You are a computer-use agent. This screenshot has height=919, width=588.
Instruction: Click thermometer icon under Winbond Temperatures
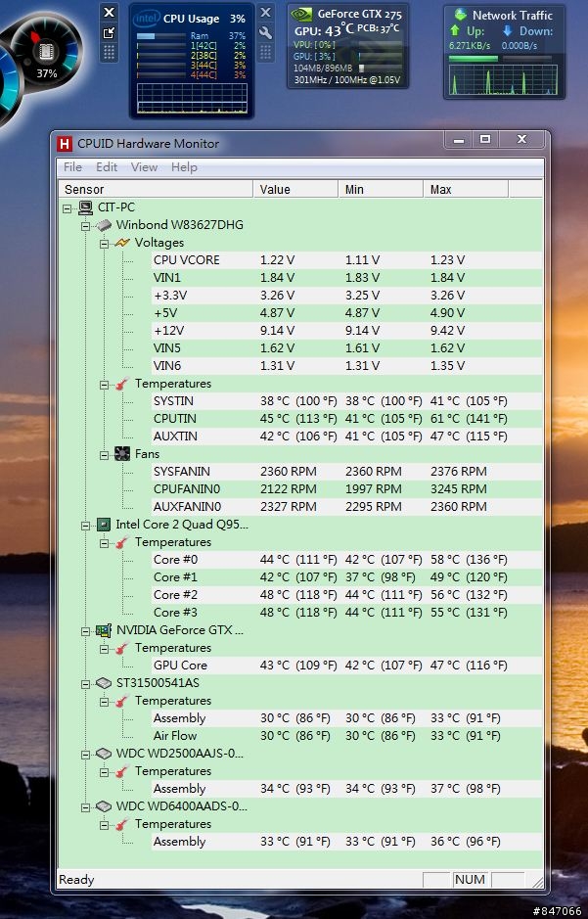click(122, 384)
